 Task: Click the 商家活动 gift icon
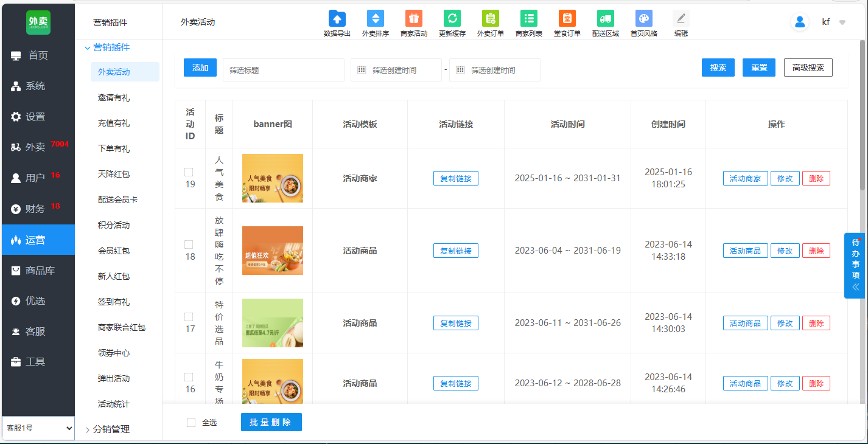coord(413,18)
